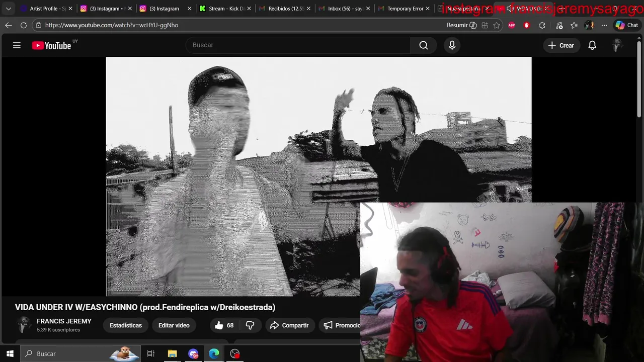
Task: Go back using the browser back arrow
Action: tap(9, 25)
